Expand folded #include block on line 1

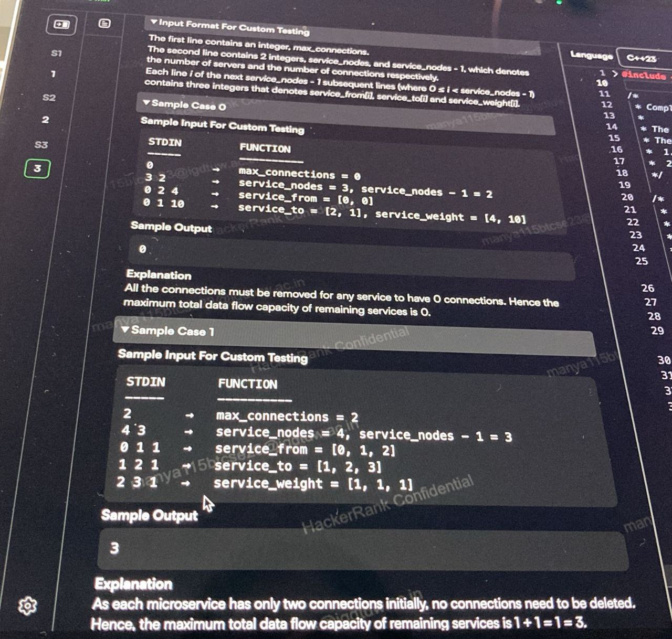[x=615, y=74]
